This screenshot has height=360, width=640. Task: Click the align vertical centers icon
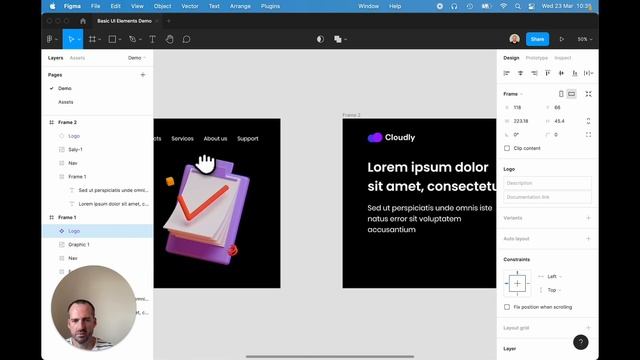[561, 73]
